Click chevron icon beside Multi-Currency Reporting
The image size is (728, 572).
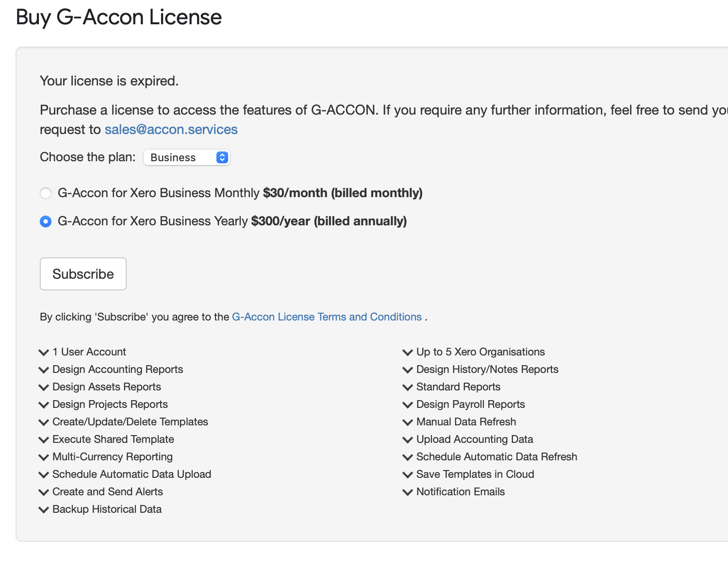(x=44, y=457)
